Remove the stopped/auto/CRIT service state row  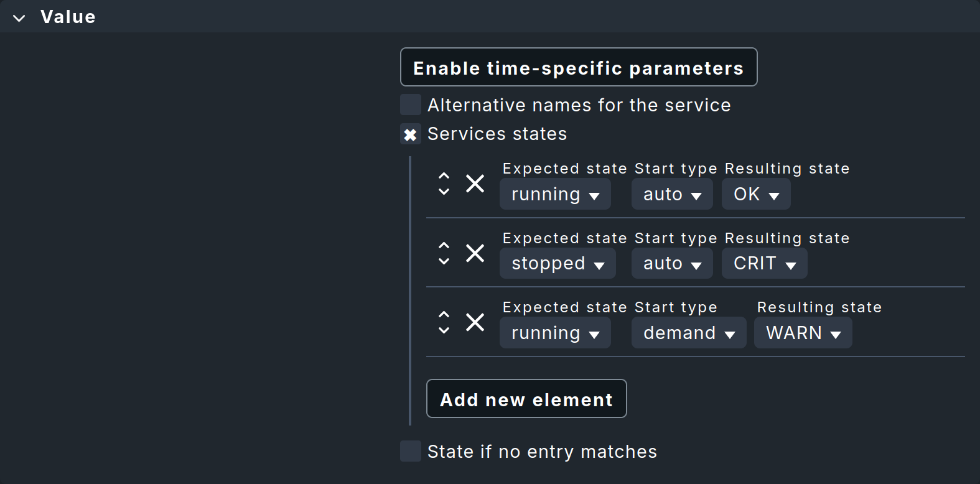point(475,253)
